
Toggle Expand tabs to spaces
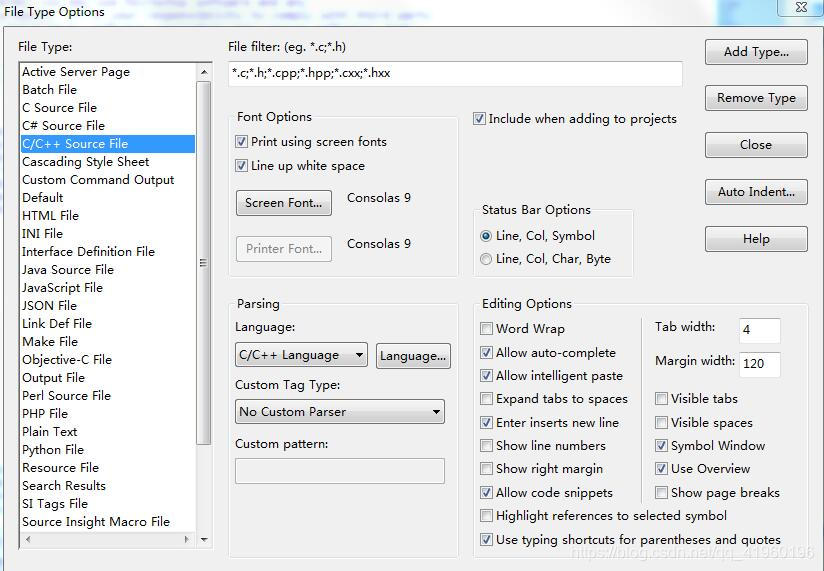[x=487, y=399]
